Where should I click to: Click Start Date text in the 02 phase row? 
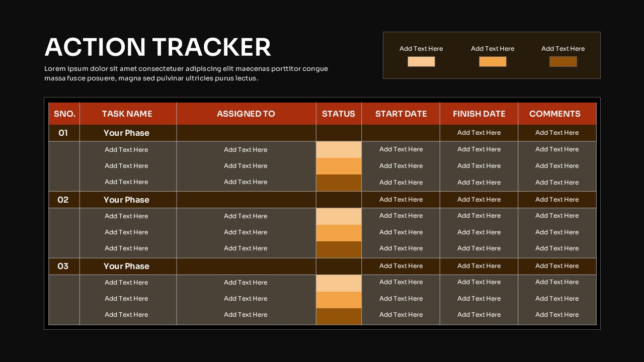(401, 200)
